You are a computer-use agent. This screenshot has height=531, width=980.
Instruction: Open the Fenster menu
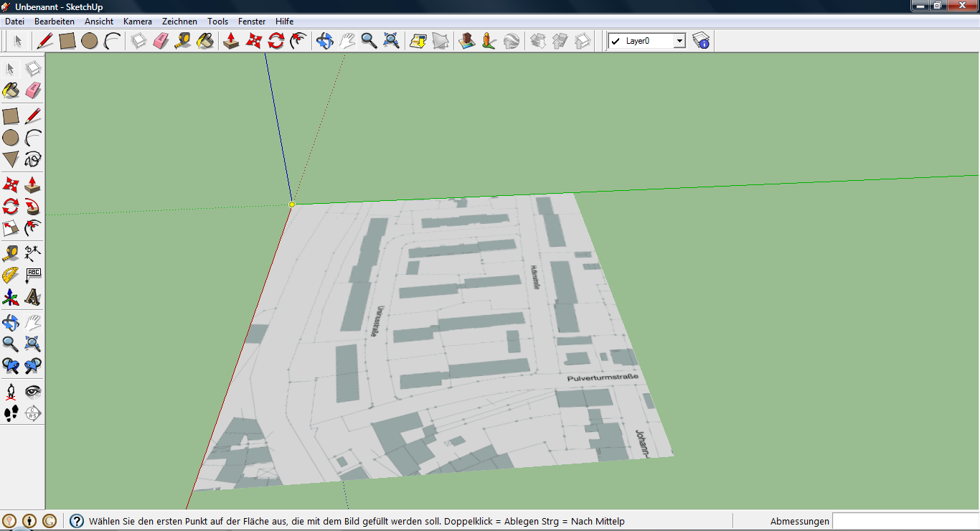pyautogui.click(x=252, y=21)
